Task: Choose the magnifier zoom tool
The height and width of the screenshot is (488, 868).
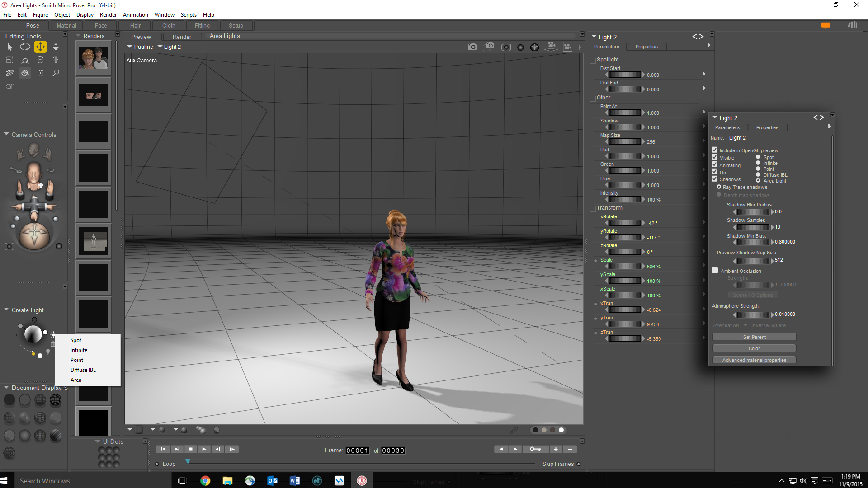Action: 56,73
